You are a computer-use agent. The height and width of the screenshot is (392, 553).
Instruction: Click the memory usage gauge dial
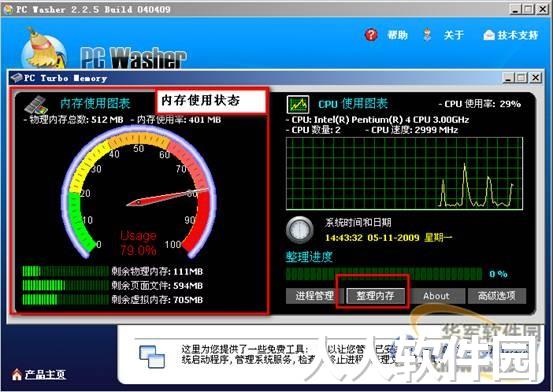pos(139,192)
